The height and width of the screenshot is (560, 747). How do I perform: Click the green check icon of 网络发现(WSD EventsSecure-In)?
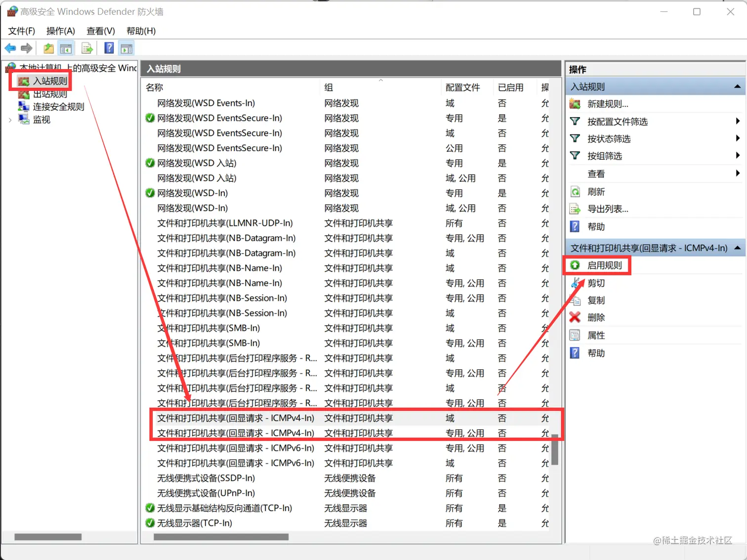click(150, 118)
